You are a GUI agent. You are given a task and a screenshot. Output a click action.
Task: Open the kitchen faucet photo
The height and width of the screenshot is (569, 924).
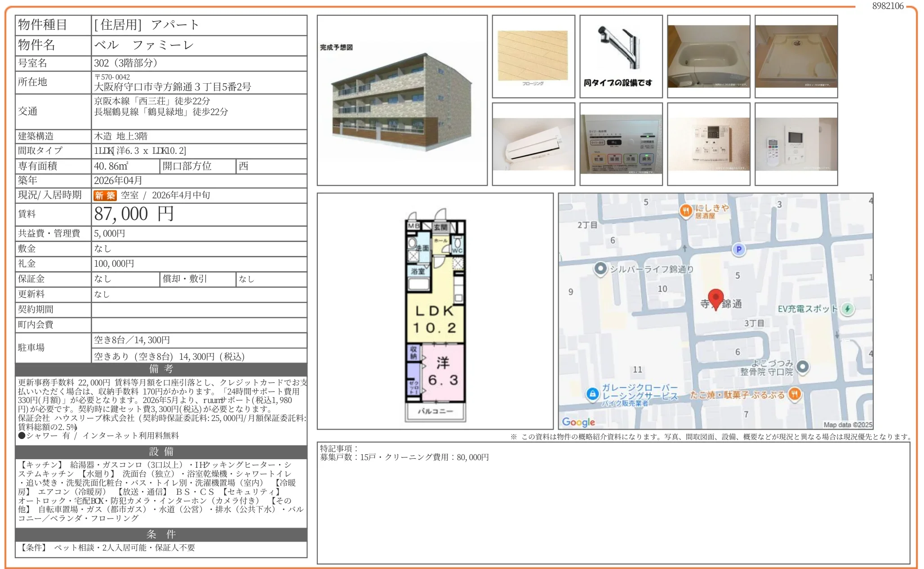[x=621, y=56]
